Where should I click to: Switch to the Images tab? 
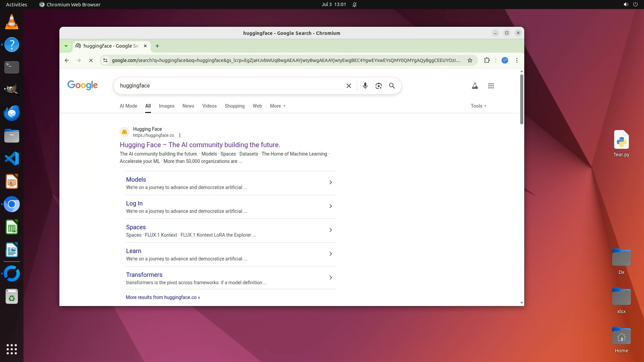(x=166, y=106)
